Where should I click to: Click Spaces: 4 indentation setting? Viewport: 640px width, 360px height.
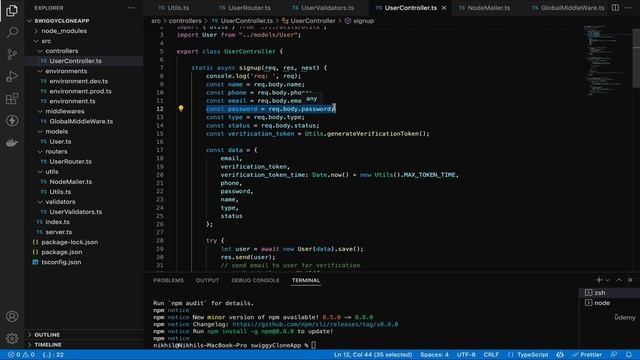(434, 355)
